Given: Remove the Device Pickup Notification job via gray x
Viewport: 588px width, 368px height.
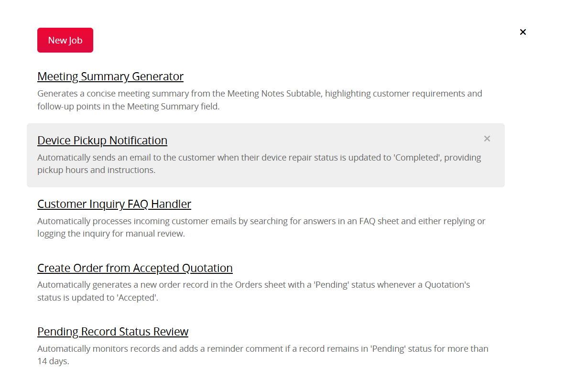Looking at the screenshot, I should [487, 139].
